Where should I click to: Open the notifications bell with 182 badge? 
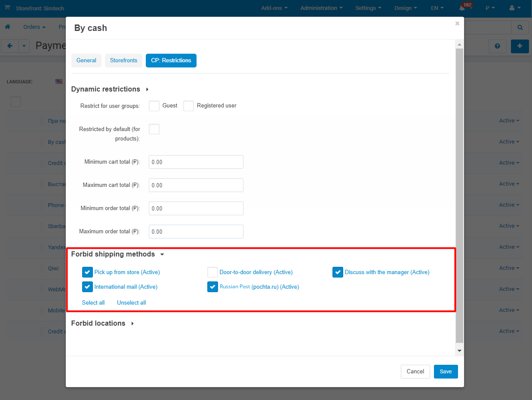click(x=465, y=7)
